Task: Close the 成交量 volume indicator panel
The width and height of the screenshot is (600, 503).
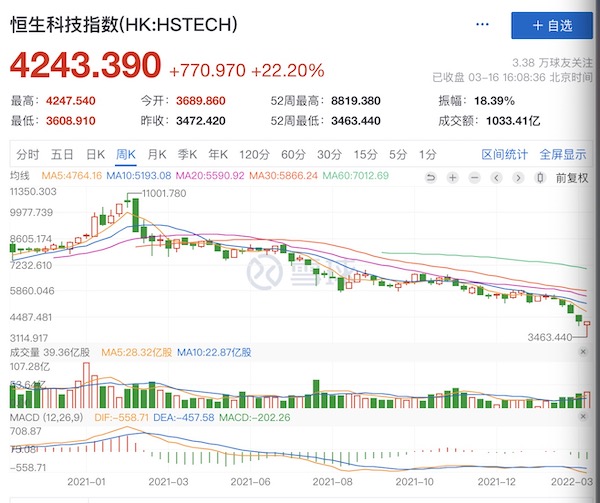Action: pyautogui.click(x=583, y=352)
